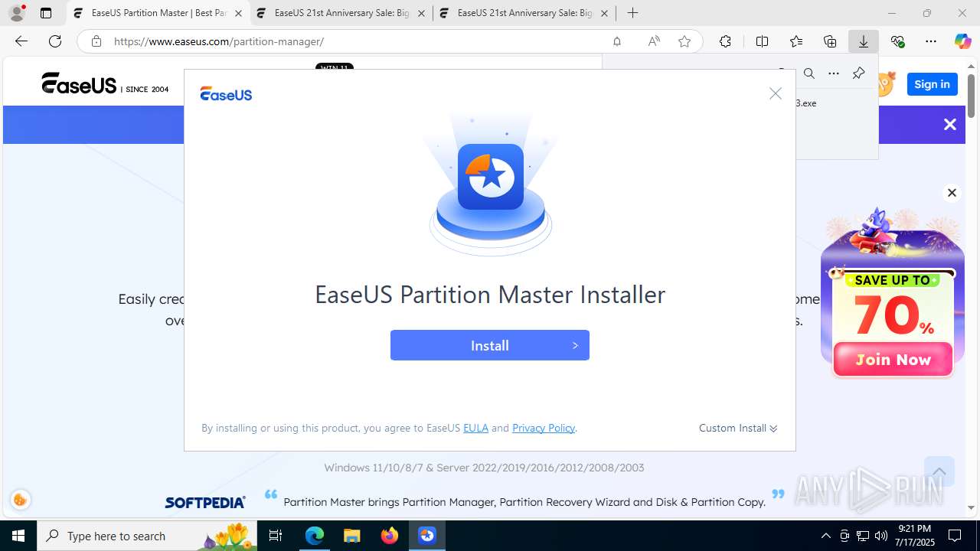Open the Action Center notifications
980x551 pixels.
pyautogui.click(x=955, y=536)
